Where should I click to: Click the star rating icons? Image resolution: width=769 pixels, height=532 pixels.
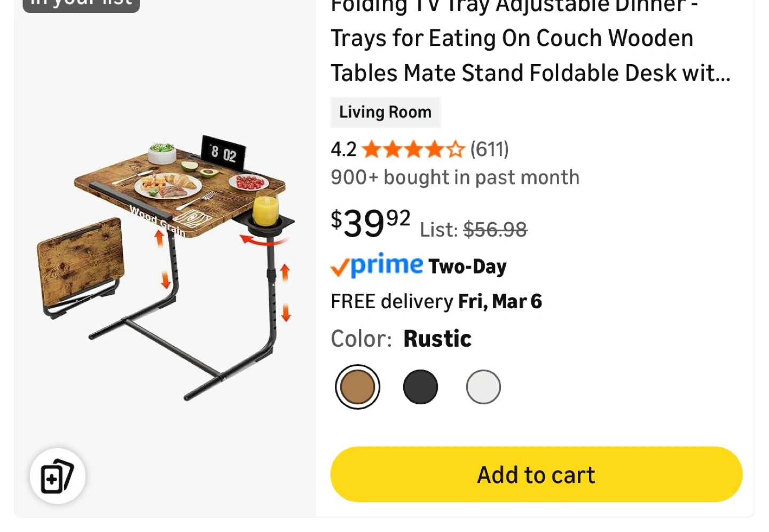(413, 150)
